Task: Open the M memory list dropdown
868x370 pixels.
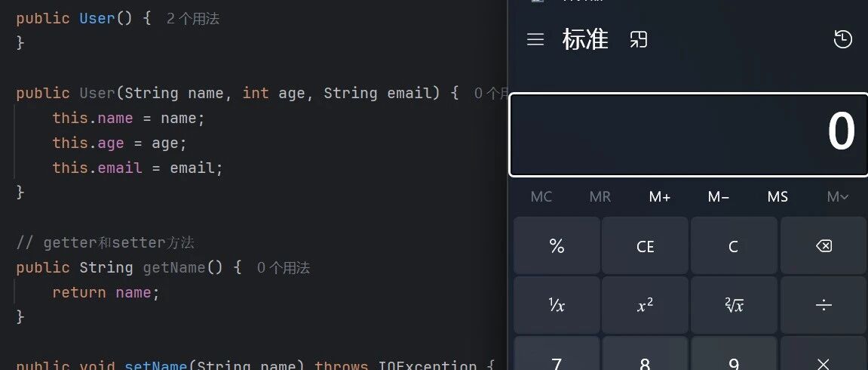Action: 838,196
